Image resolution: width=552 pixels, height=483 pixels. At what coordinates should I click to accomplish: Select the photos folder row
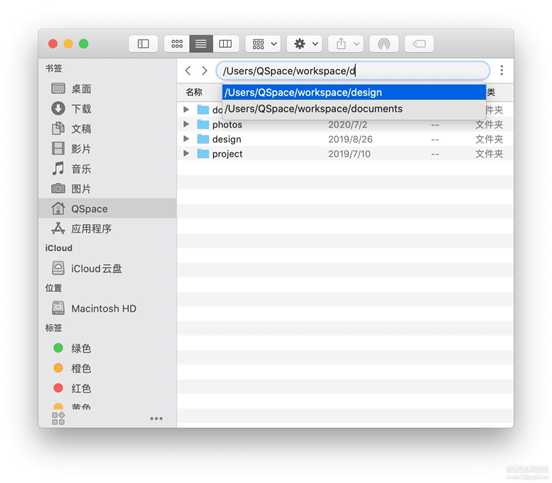click(x=345, y=124)
